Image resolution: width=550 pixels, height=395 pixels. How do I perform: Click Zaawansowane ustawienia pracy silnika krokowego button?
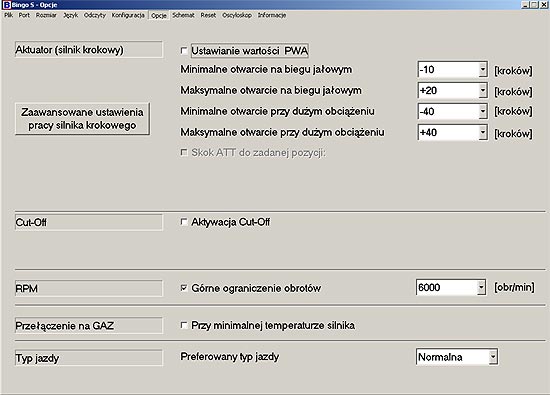click(x=82, y=119)
